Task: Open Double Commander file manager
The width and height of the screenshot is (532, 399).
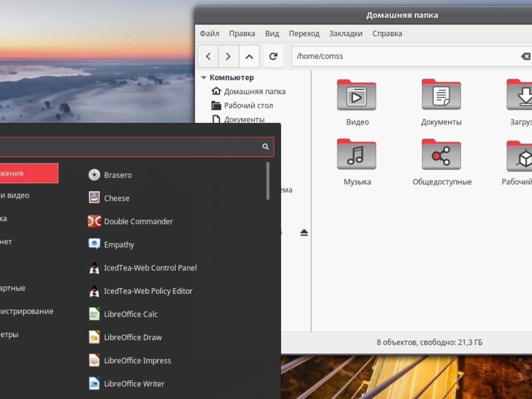Action: (138, 222)
